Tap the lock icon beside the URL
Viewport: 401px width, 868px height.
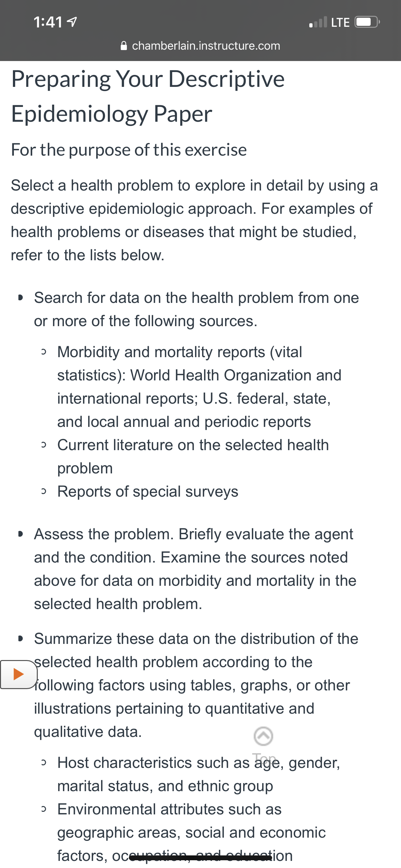(x=124, y=46)
